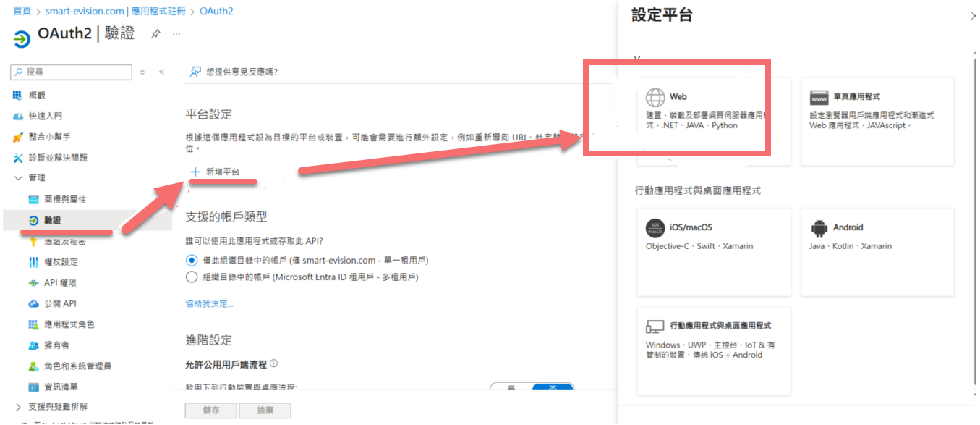Viewport: 980px width, 425px height.
Task: Toggle public client flow switch to 是
Action: click(511, 389)
